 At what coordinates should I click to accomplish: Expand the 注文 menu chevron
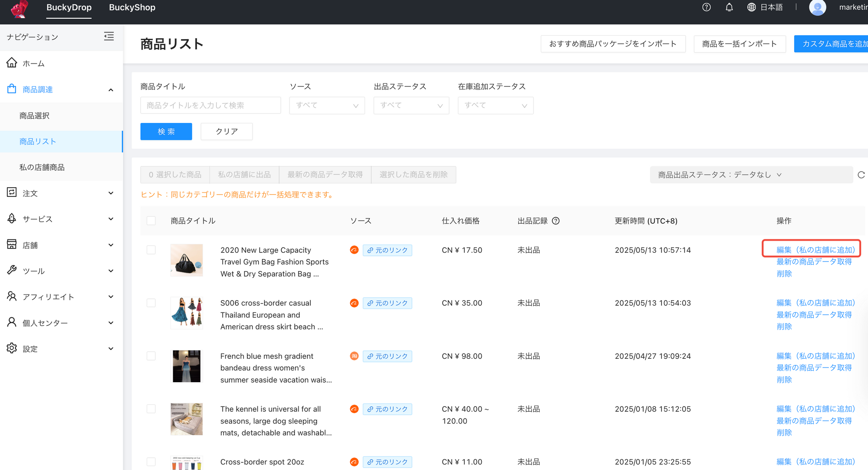pos(111,193)
